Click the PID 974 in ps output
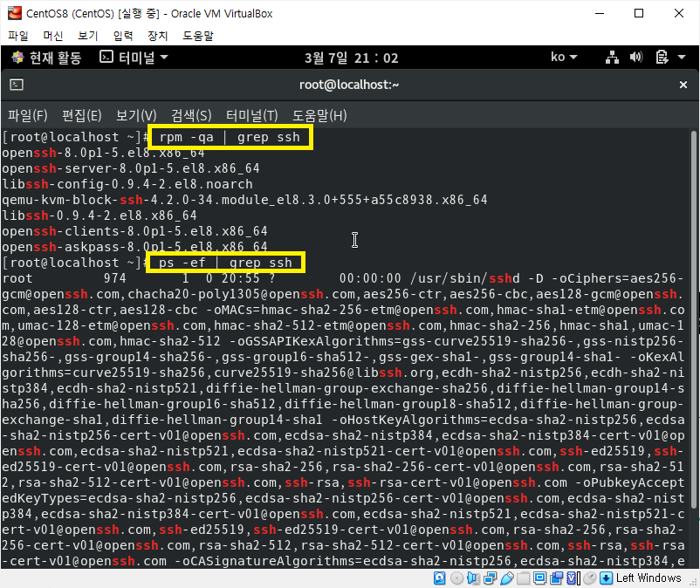The width and height of the screenshot is (700, 588). (x=114, y=278)
